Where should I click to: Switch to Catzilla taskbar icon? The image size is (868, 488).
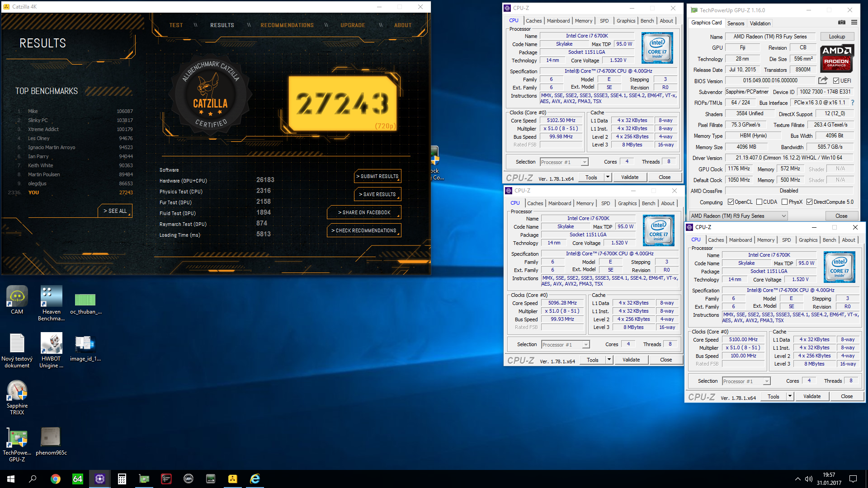tap(233, 479)
